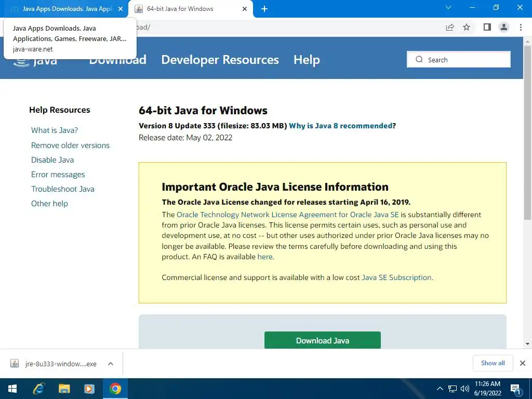Show hidden system tray icons
The height and width of the screenshot is (399, 532).
point(440,389)
